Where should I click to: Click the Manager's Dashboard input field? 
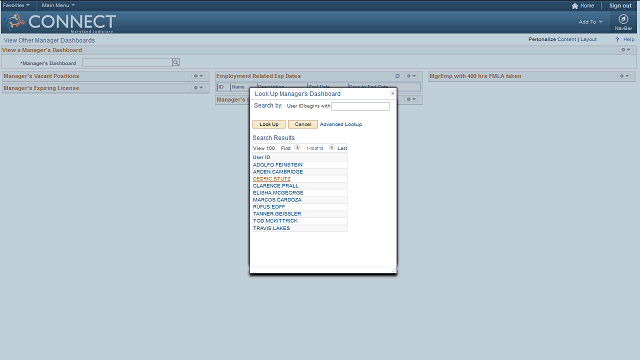[127, 62]
